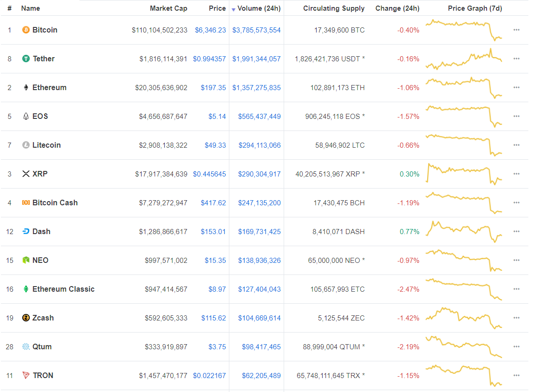Viewport: 533px width, 392px height.
Task: Click Tether volume $1,991,344,057
Action: pos(257,59)
